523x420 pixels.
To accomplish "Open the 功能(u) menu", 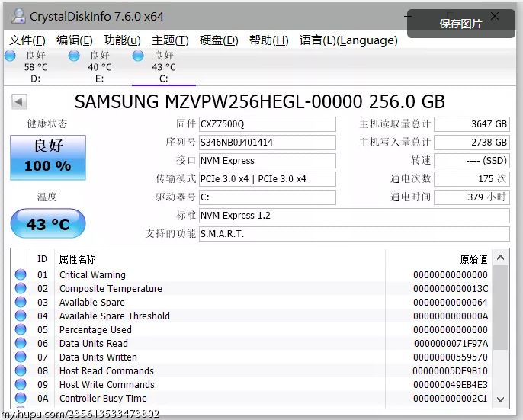I will 122,40.
